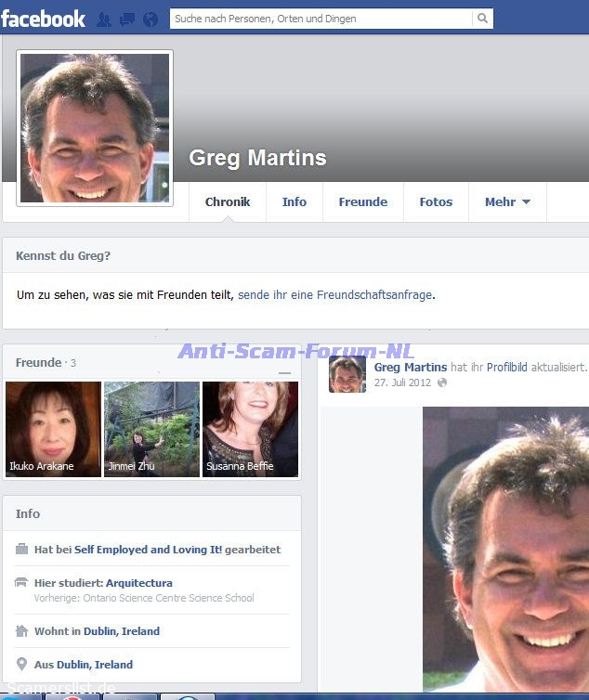Viewport: 589px width, 700px height.
Task: Open Susanna Beffie's friend thumbnail
Action: (250, 429)
